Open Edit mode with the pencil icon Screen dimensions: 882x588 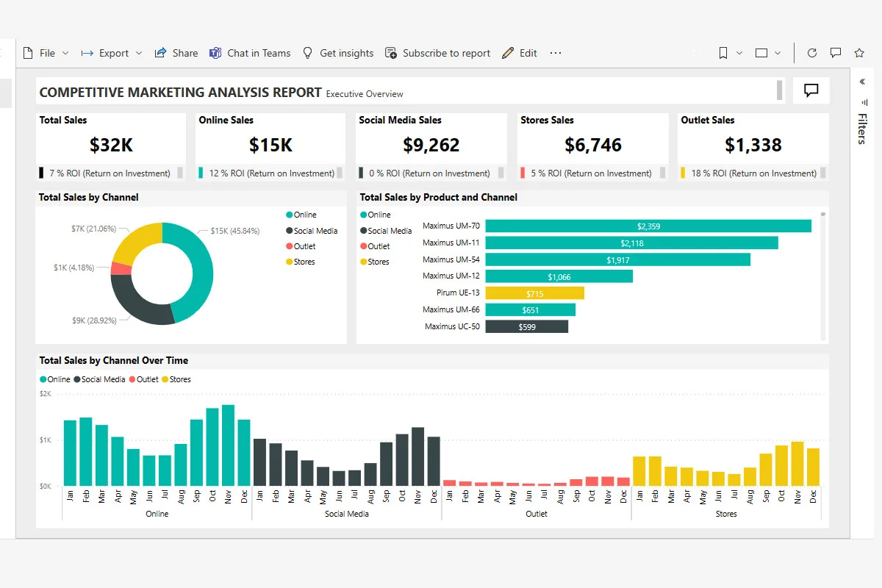(519, 52)
